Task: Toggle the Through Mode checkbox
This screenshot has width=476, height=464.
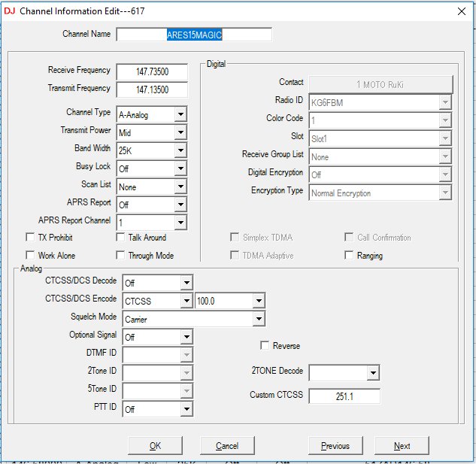Action: (120, 255)
